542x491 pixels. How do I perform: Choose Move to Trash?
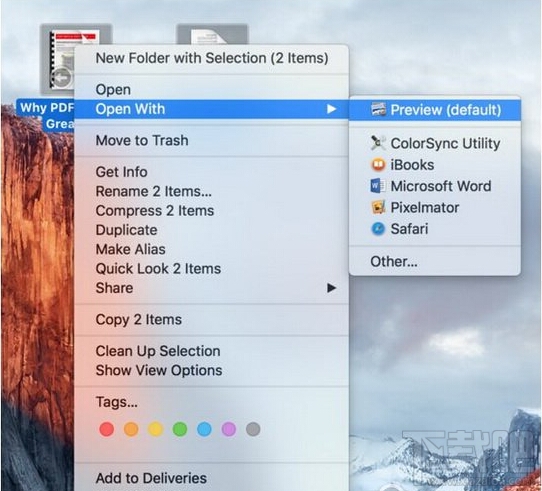[x=212, y=140]
